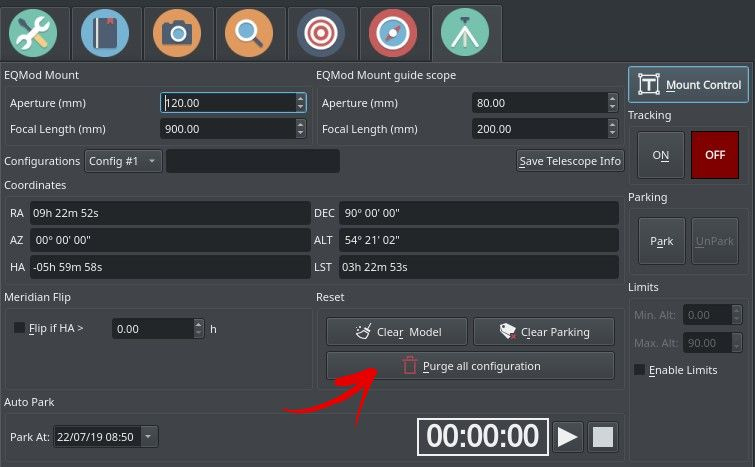Viewport: 755px width, 467px height.
Task: Stop the auto park timer
Action: (603, 437)
